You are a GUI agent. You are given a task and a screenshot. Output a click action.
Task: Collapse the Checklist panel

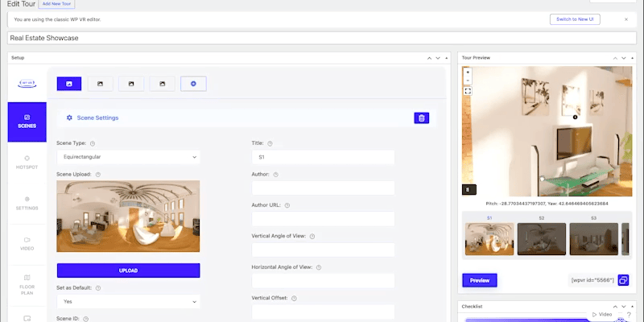pos(633,307)
